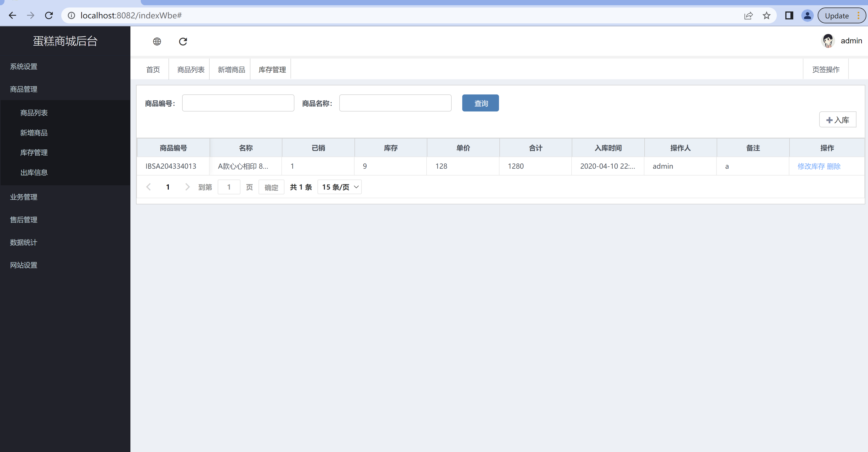Click the site info icon in address bar

coord(71,15)
